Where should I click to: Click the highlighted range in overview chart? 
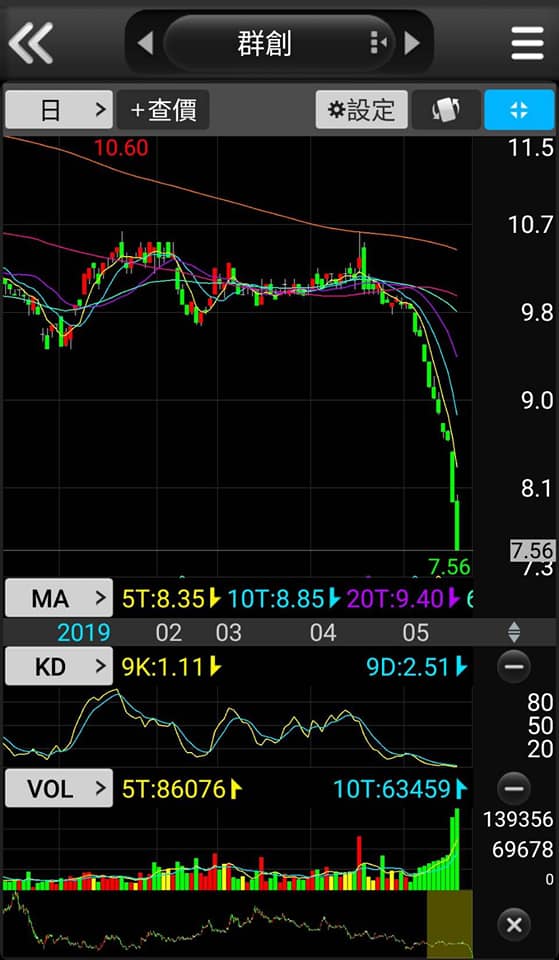tap(449, 924)
